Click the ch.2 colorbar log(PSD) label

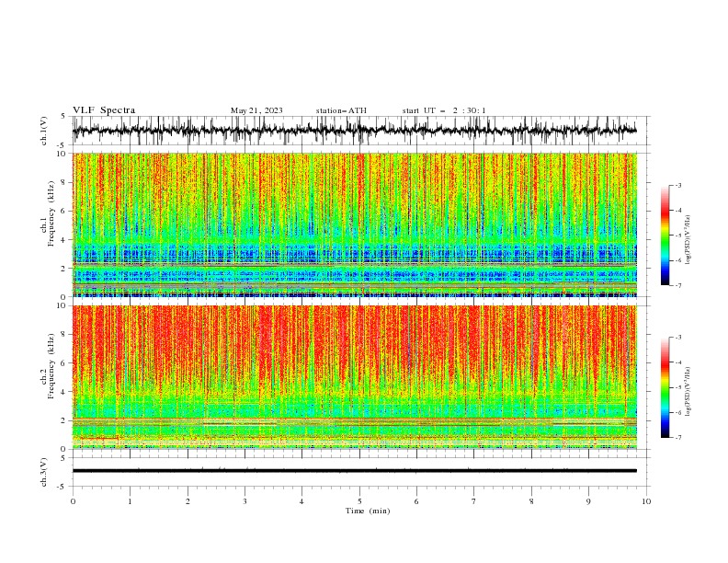tap(688, 392)
